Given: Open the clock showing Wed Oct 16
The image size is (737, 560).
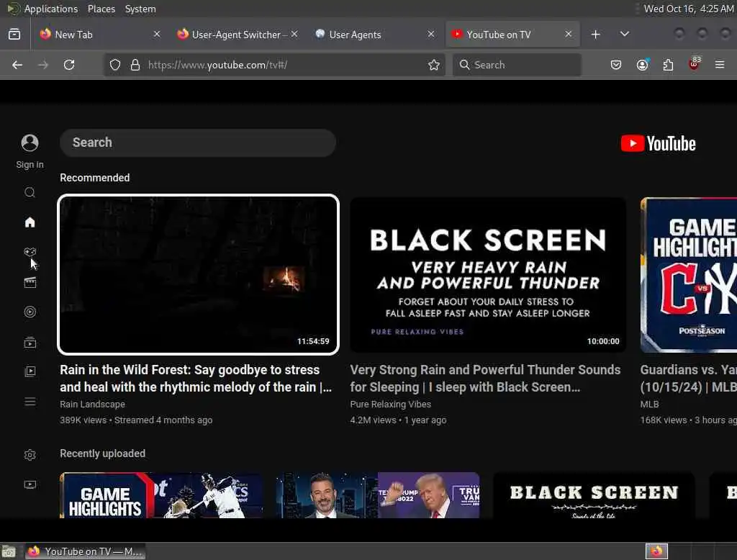Looking at the screenshot, I should pos(689,9).
